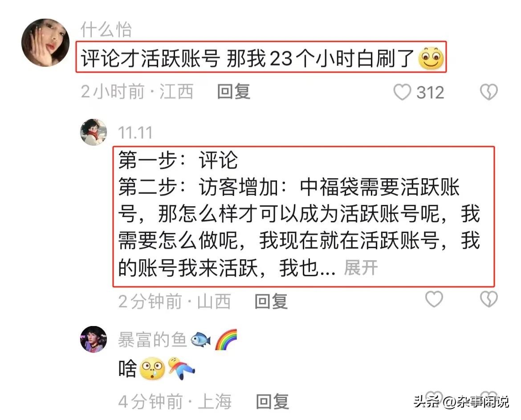The width and height of the screenshot is (521, 420).
Task: Expand the truncated comment via 展开
Action: tap(361, 268)
